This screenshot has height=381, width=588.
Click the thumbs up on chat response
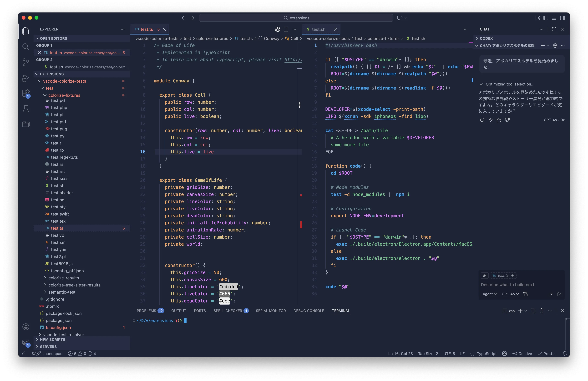pyautogui.click(x=499, y=120)
